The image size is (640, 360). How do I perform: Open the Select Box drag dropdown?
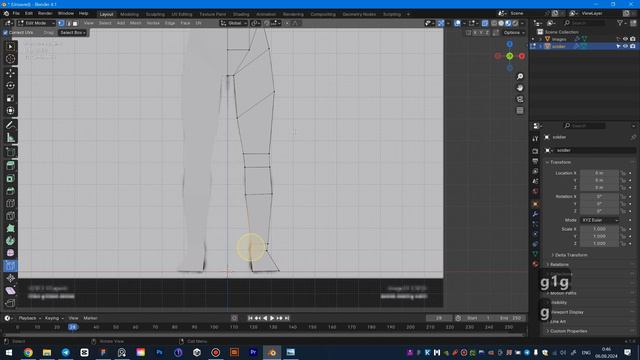(x=73, y=33)
